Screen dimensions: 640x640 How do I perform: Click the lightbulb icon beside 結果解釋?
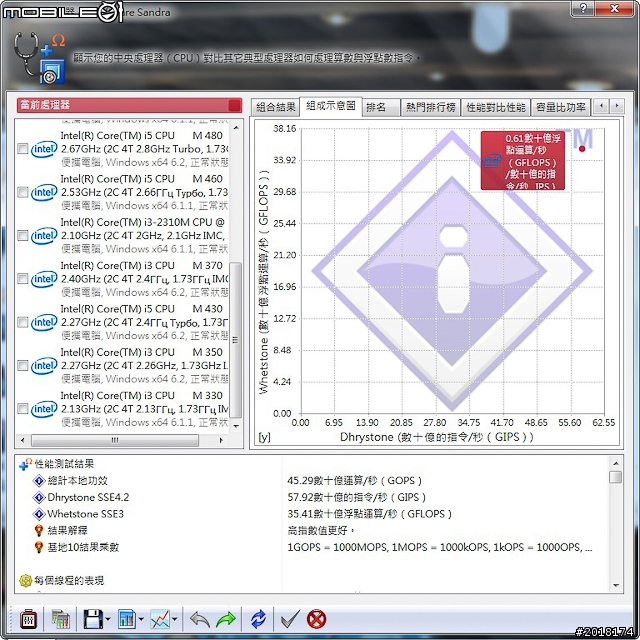39,531
